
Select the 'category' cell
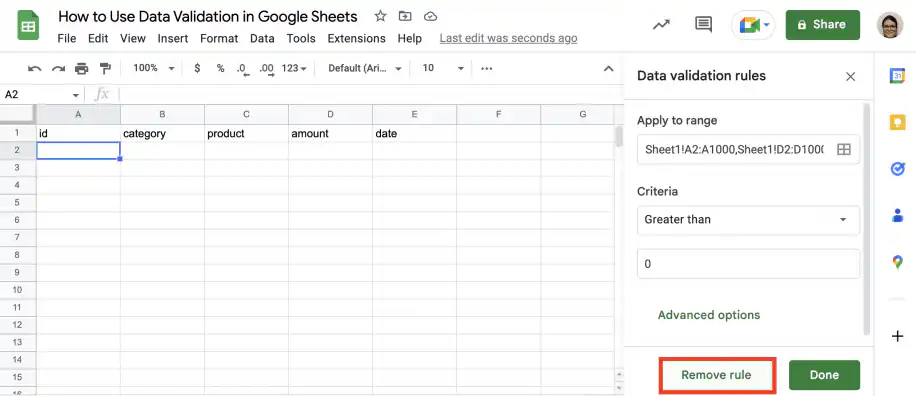[x=162, y=133]
